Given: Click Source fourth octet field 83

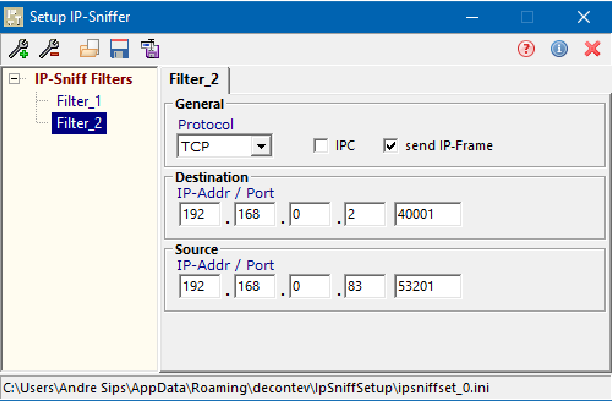Looking at the screenshot, I should tap(365, 286).
